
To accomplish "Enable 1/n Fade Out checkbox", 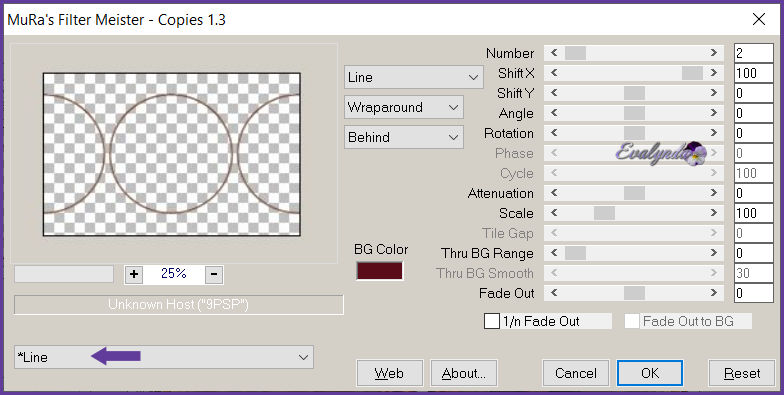I will click(492, 321).
